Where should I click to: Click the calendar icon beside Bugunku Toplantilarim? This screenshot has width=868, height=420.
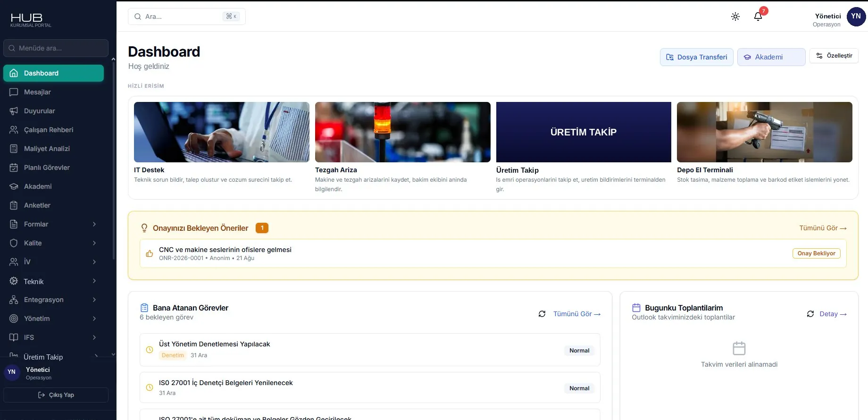[636, 308]
